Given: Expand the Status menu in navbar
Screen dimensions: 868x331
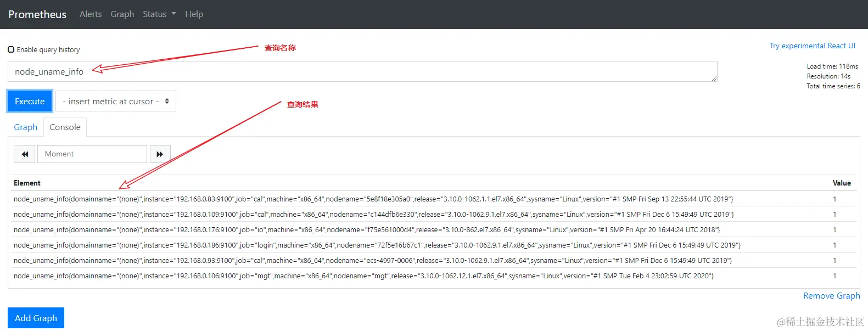Looking at the screenshot, I should 159,14.
